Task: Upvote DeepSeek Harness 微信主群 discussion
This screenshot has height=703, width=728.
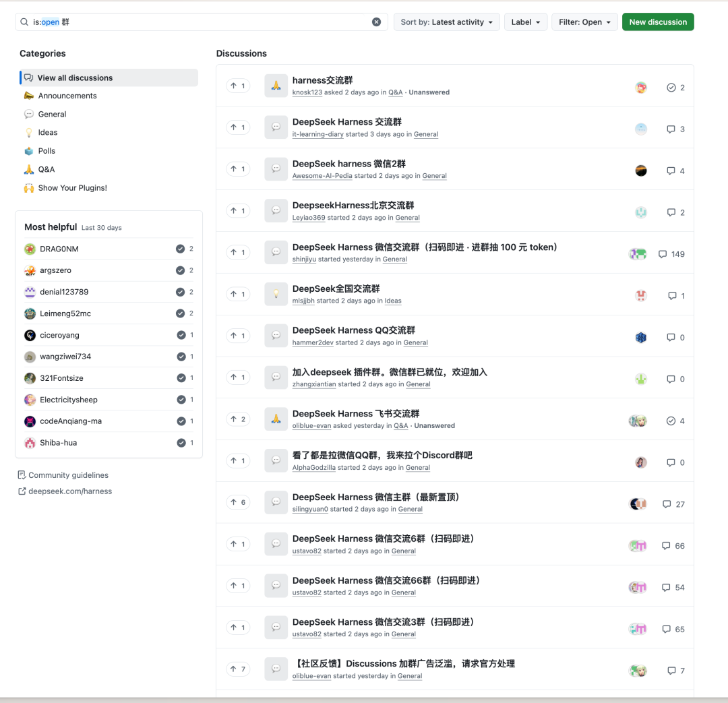Action: [238, 502]
